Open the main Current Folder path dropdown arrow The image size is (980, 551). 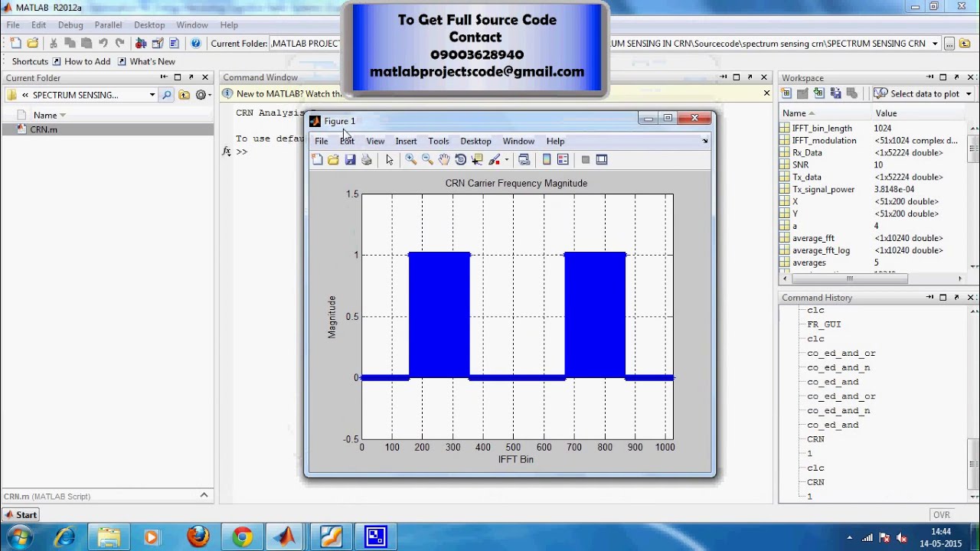point(935,44)
